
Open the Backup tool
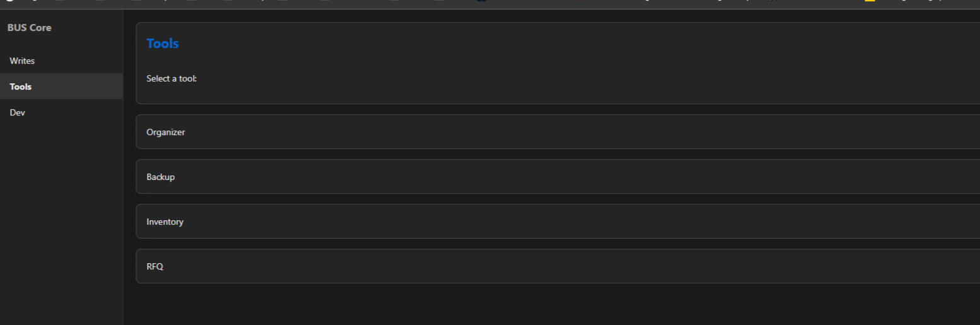[557, 177]
